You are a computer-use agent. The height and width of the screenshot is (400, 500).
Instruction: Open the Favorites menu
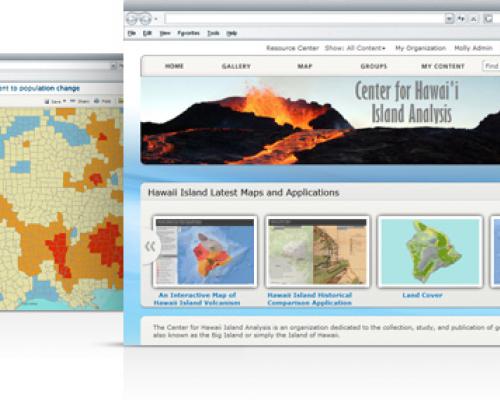pos(188,33)
